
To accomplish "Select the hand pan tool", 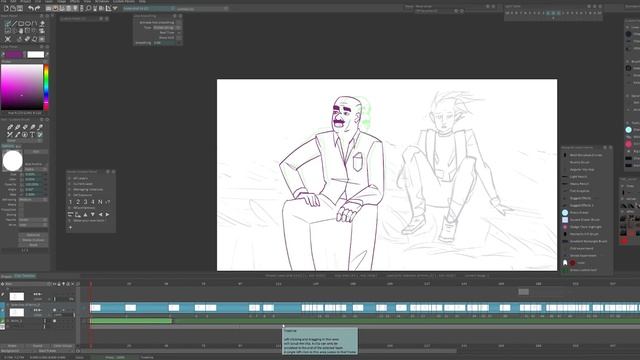I will tap(21, 31).
